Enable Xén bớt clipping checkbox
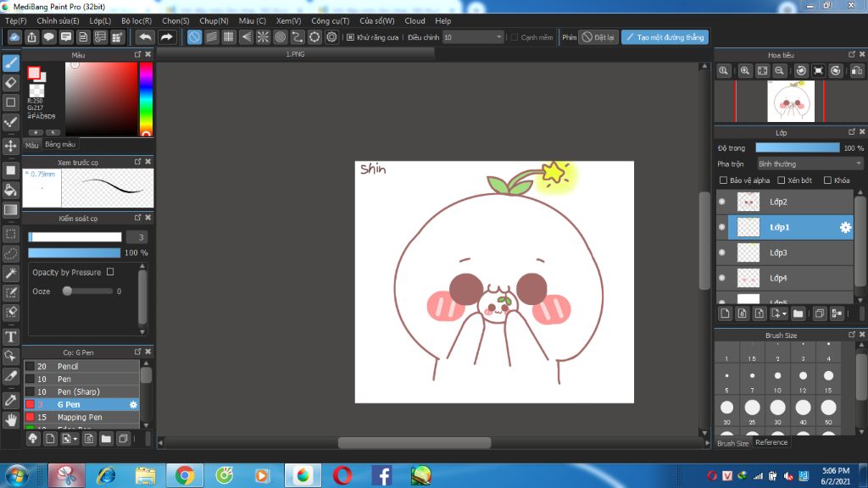 pos(781,180)
